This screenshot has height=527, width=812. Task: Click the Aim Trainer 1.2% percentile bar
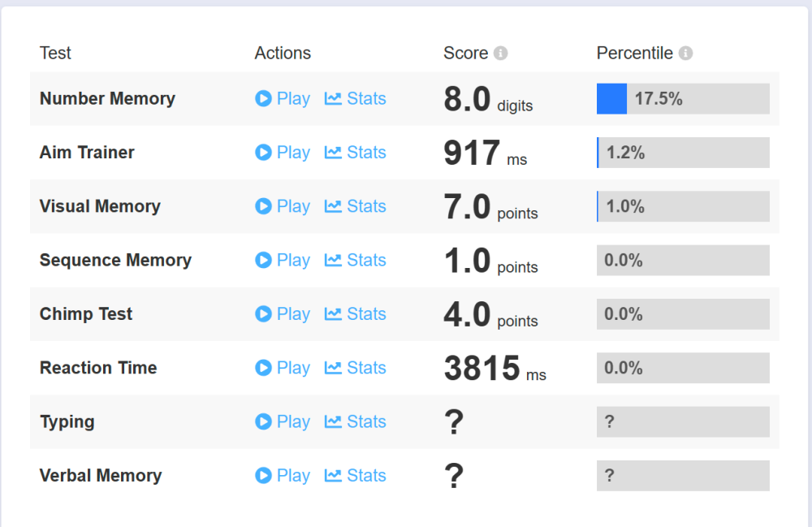(x=683, y=153)
